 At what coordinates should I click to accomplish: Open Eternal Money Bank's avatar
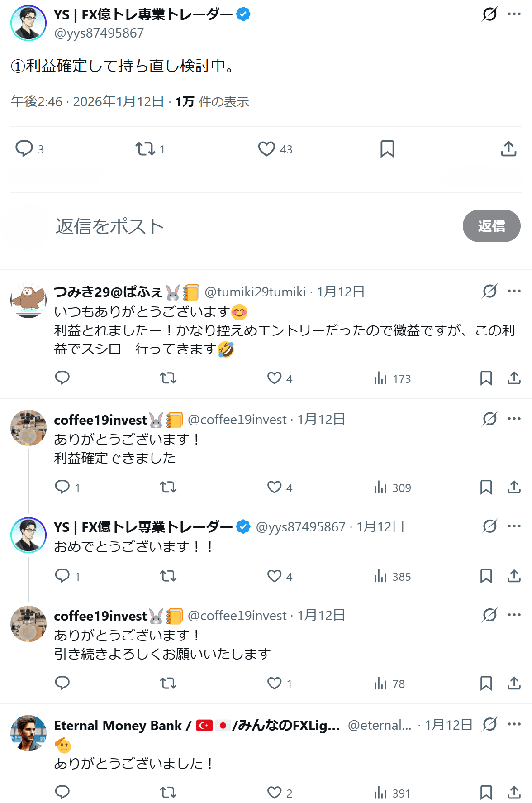[28, 733]
